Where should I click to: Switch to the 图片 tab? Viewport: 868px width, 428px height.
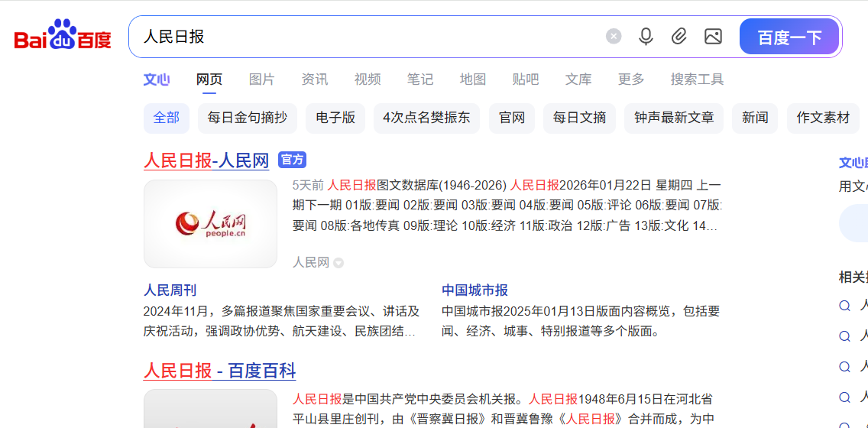(261, 79)
